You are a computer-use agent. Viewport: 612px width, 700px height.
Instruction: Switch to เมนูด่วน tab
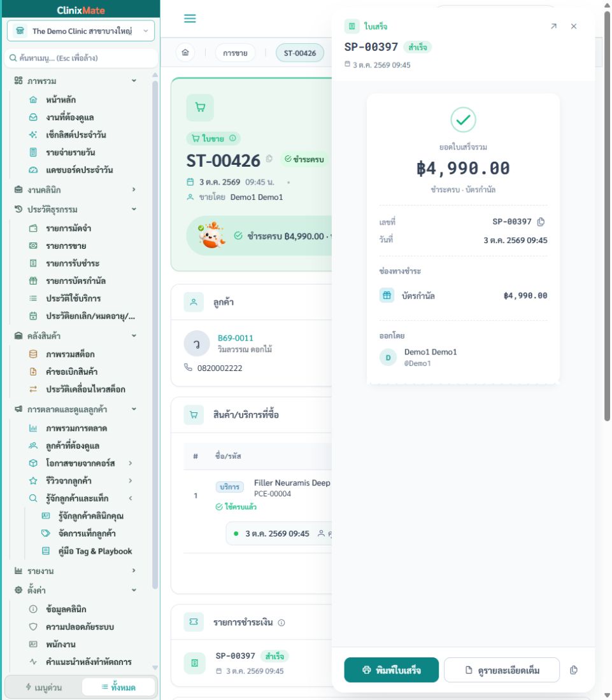coord(44,687)
